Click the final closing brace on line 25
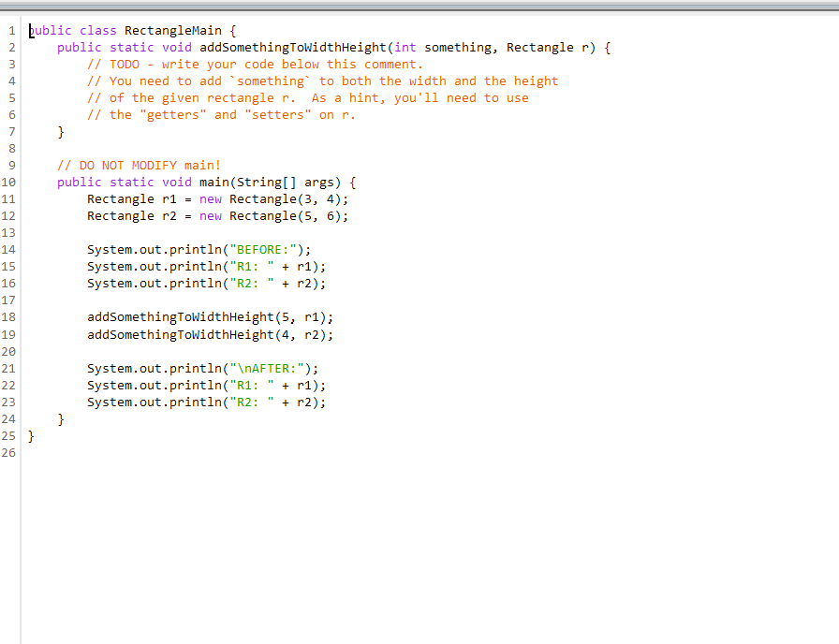Image resolution: width=839 pixels, height=644 pixels. click(x=31, y=436)
